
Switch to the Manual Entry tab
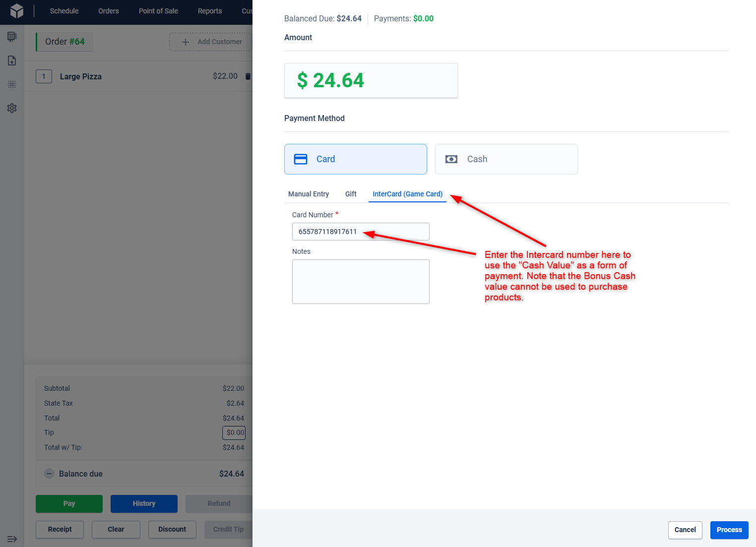pyautogui.click(x=309, y=194)
